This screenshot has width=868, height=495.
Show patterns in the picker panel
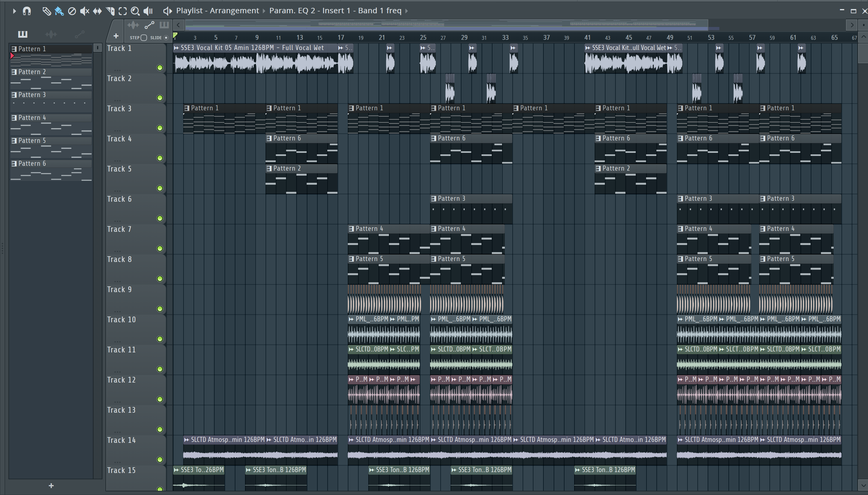[x=23, y=34]
